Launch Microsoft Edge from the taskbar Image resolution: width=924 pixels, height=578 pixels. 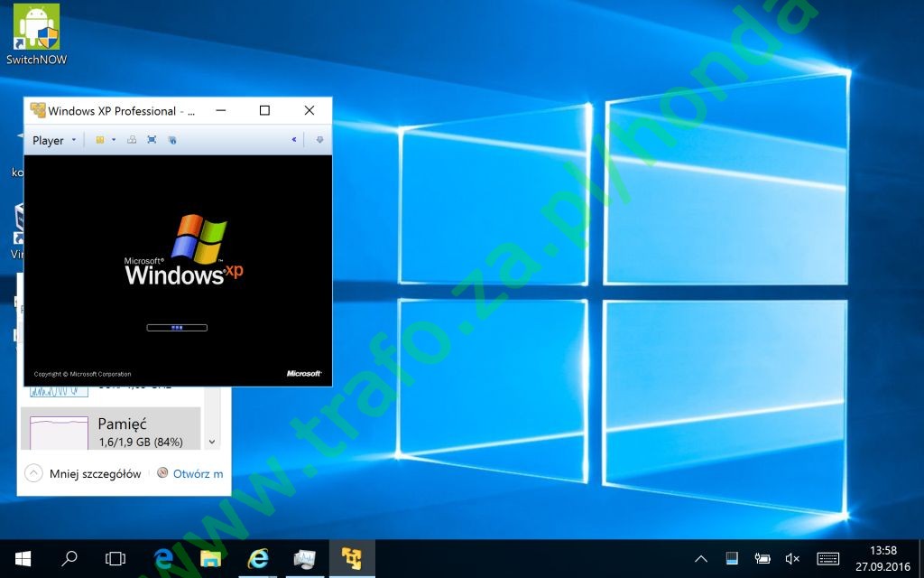click(163, 558)
